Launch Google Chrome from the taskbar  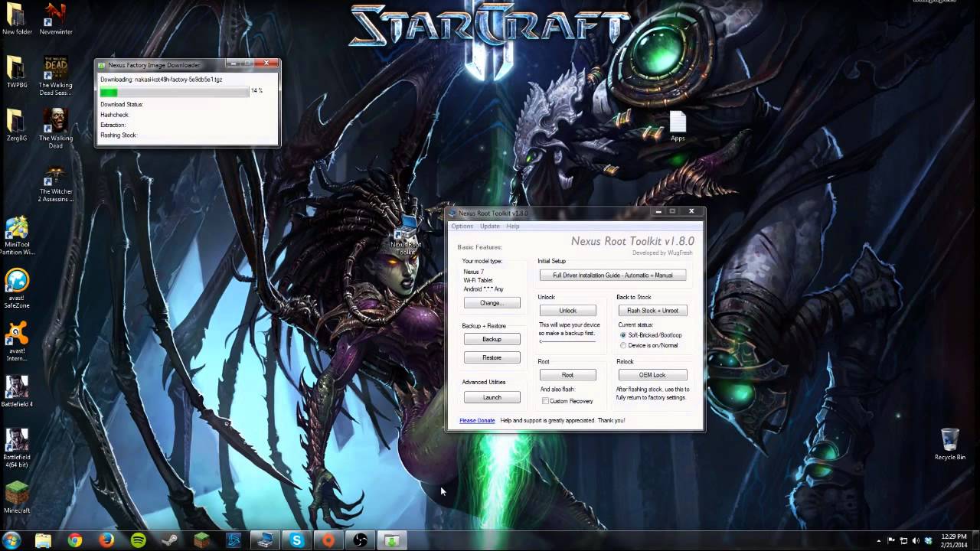74,540
